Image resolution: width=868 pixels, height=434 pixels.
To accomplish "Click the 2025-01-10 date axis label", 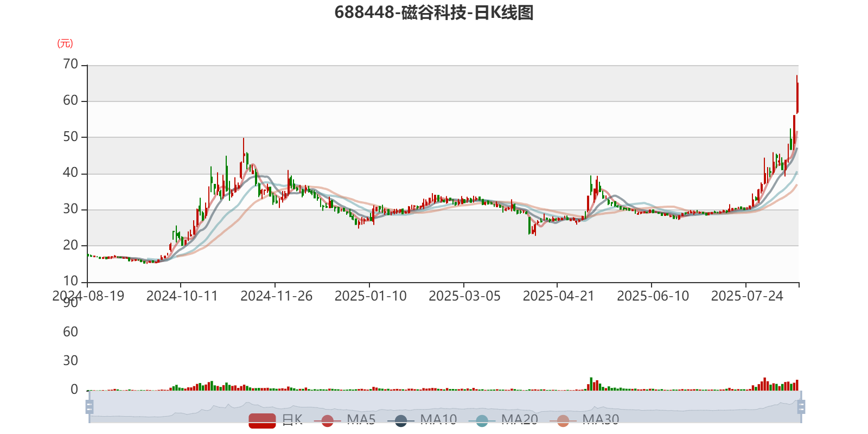I will 371,296.
